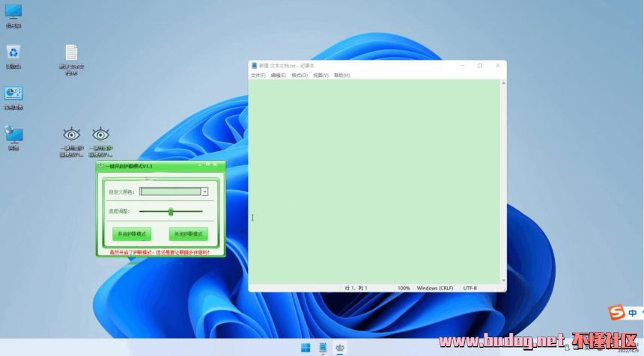This screenshot has height=356, width=644.
Task: Click 关闭护眼模式 (disable eye protection) button
Action: [188, 234]
